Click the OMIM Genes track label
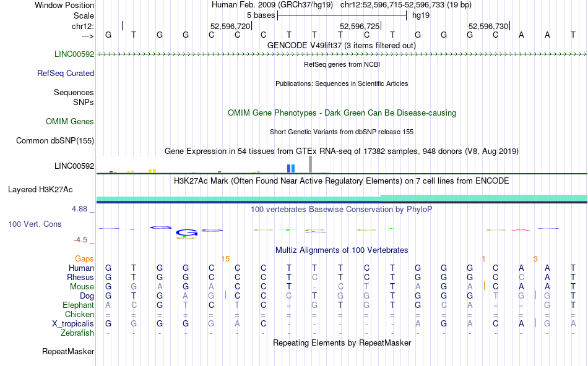This screenshot has height=366, width=588. click(x=69, y=121)
